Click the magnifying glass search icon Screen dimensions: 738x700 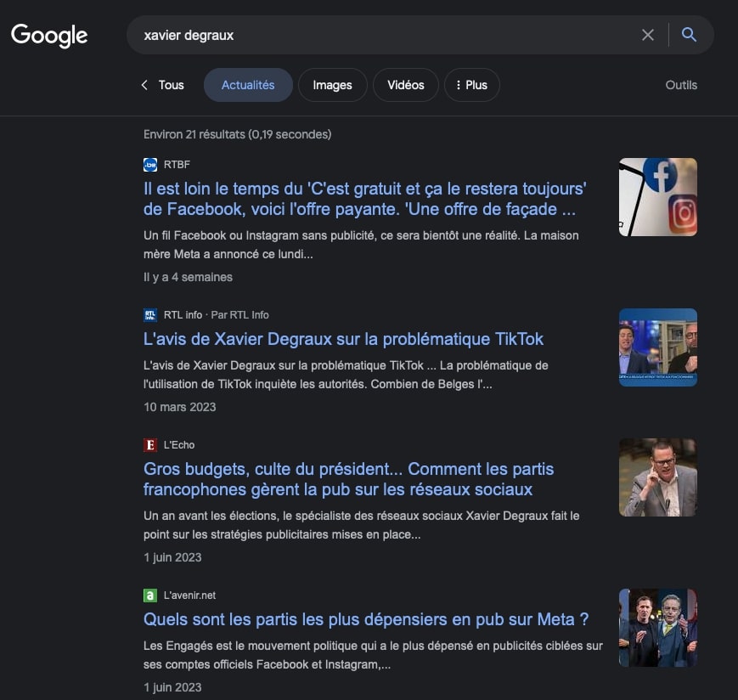point(689,35)
